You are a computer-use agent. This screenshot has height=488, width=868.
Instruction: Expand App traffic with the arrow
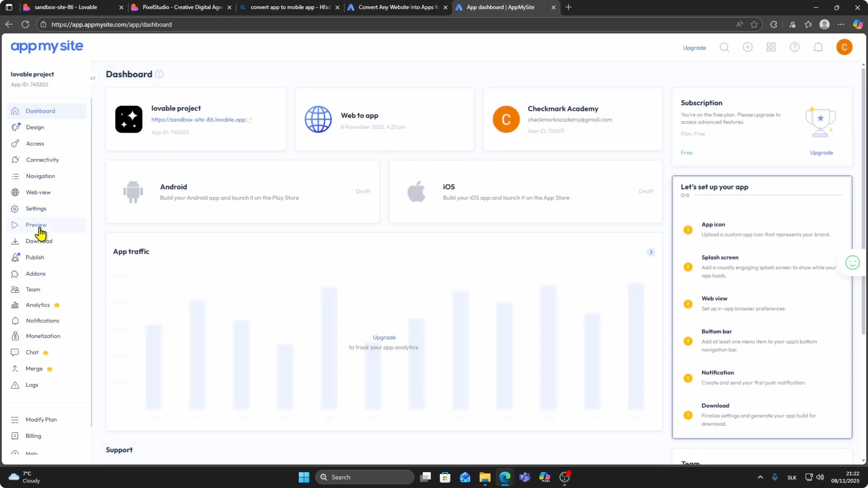[651, 252]
